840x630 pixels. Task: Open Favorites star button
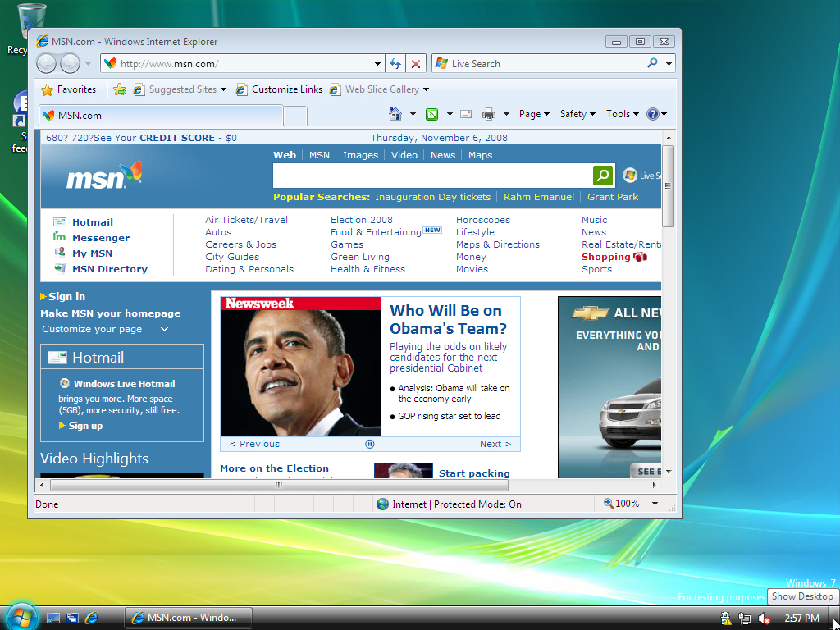[69, 89]
